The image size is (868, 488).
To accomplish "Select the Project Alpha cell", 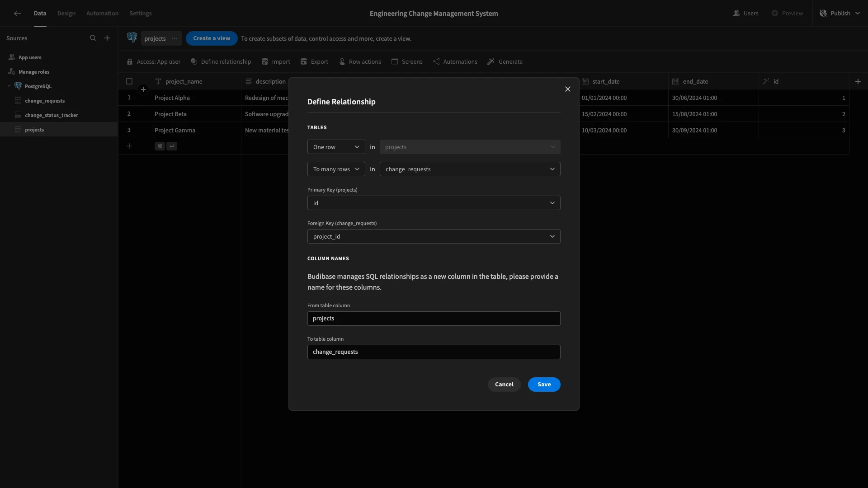I will click(x=196, y=98).
